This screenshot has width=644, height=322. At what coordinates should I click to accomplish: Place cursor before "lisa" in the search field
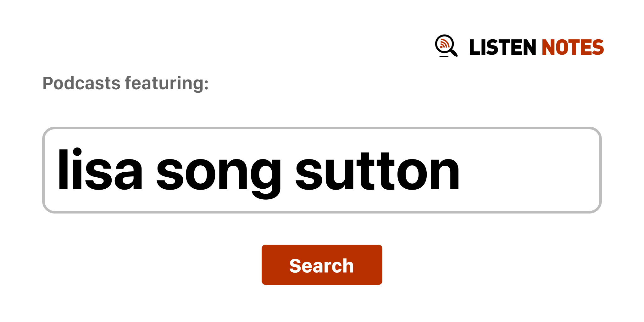[57, 170]
